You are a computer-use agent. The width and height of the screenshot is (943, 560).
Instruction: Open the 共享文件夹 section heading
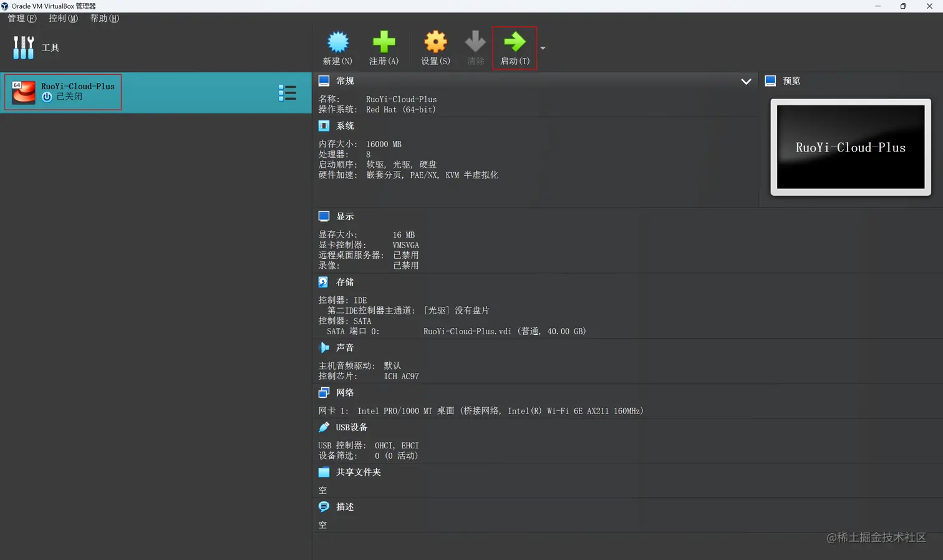(358, 472)
